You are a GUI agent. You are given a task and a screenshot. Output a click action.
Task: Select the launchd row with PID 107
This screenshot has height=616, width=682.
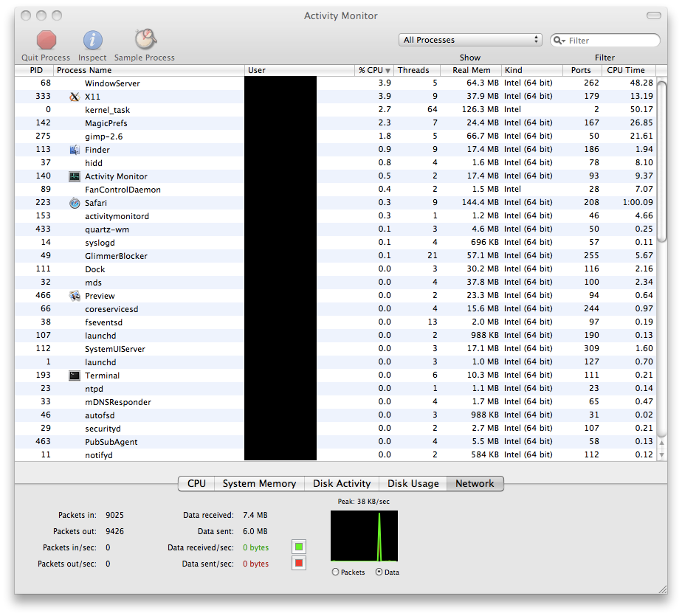click(335, 335)
